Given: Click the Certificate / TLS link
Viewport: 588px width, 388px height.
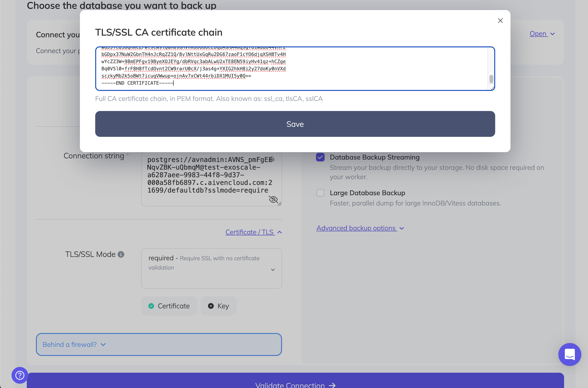Looking at the screenshot, I should tap(250, 232).
